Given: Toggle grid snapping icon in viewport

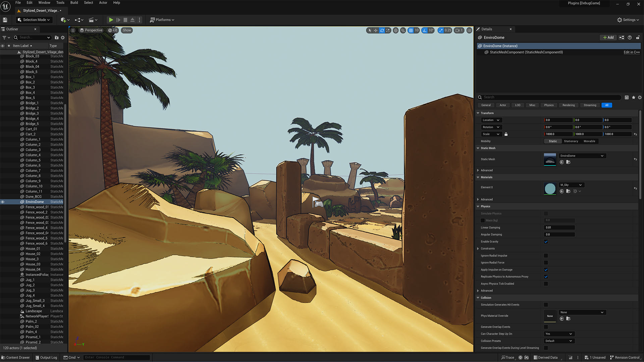Looking at the screenshot, I should click(411, 30).
